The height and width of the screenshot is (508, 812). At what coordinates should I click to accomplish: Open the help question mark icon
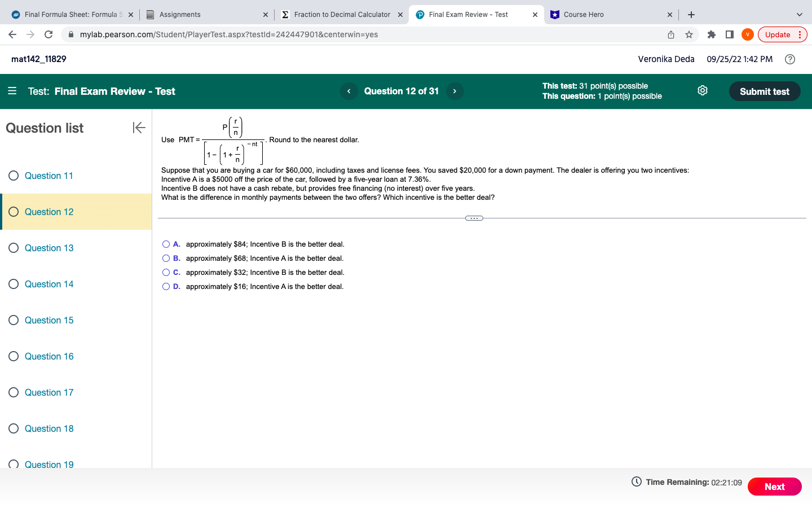coord(789,59)
